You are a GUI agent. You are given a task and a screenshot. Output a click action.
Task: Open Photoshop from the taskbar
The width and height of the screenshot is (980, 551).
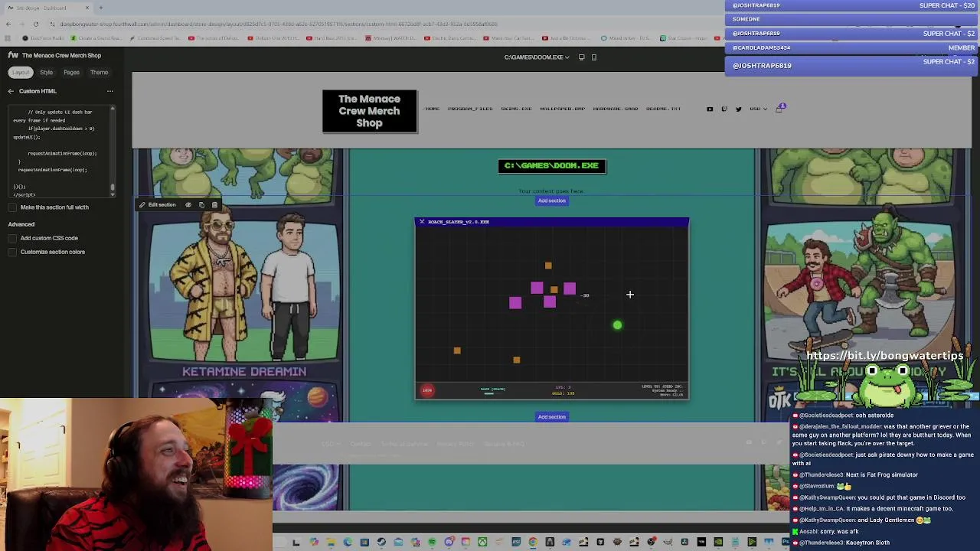786,542
